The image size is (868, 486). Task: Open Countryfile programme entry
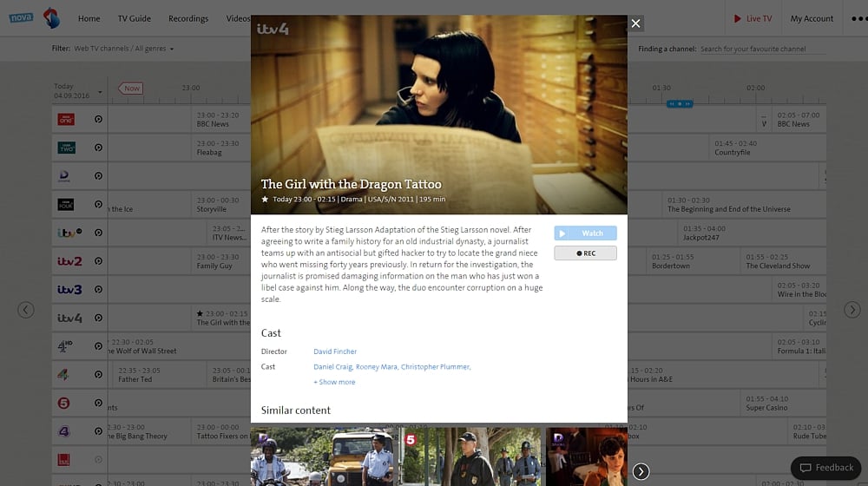pyautogui.click(x=767, y=148)
